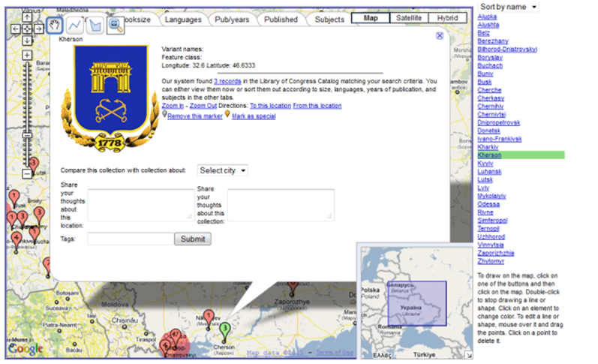Select the draw shape polygon tool
Image resolution: width=598 pixels, height=364 pixels.
(x=95, y=26)
